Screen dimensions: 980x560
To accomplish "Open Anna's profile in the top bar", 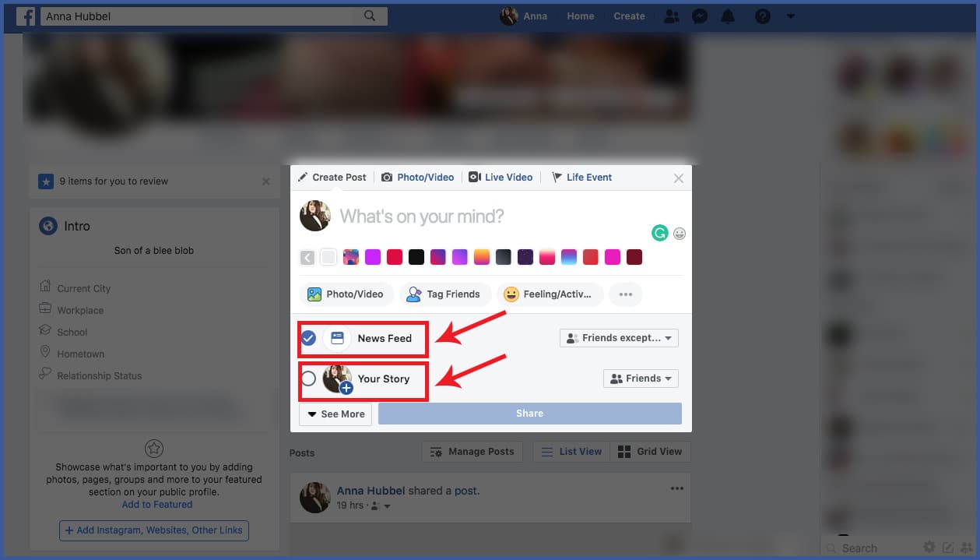I will (524, 16).
